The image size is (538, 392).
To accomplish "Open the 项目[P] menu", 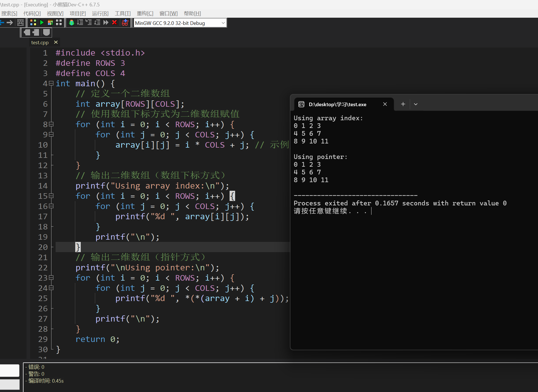I will 78,14.
